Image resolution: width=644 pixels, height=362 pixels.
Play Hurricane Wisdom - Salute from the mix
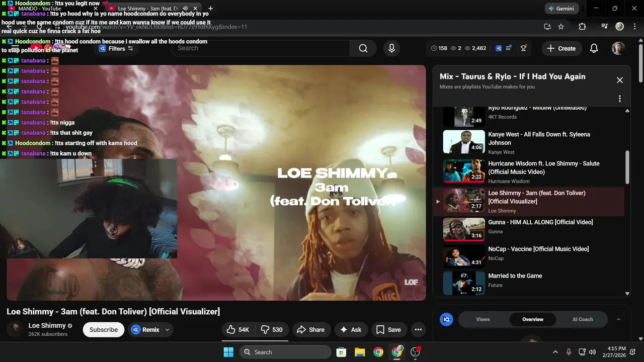528,172
